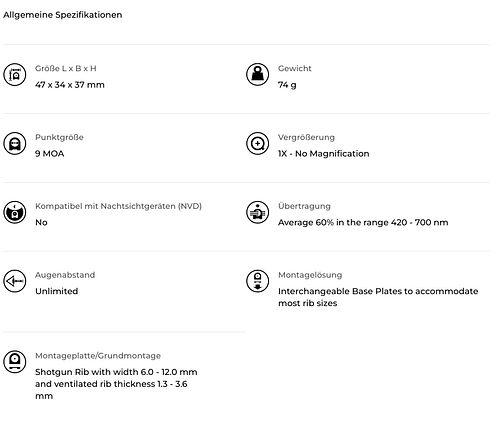Click the size dimensions icon

click(15, 75)
